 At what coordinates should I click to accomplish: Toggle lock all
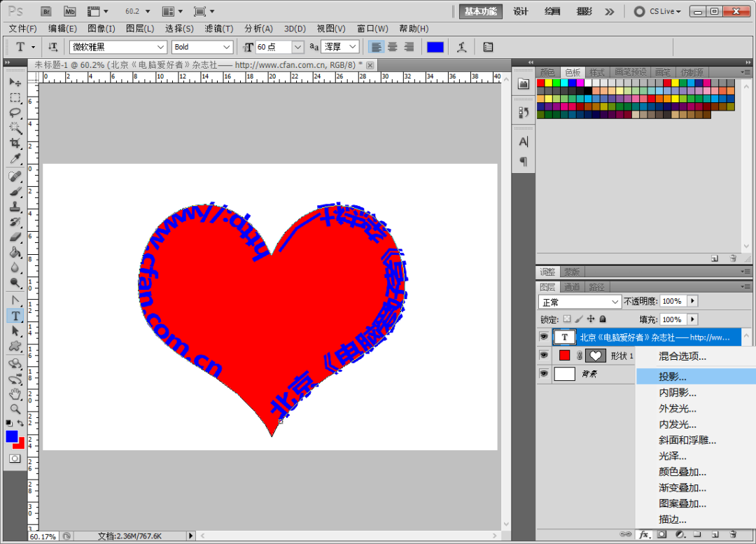603,319
